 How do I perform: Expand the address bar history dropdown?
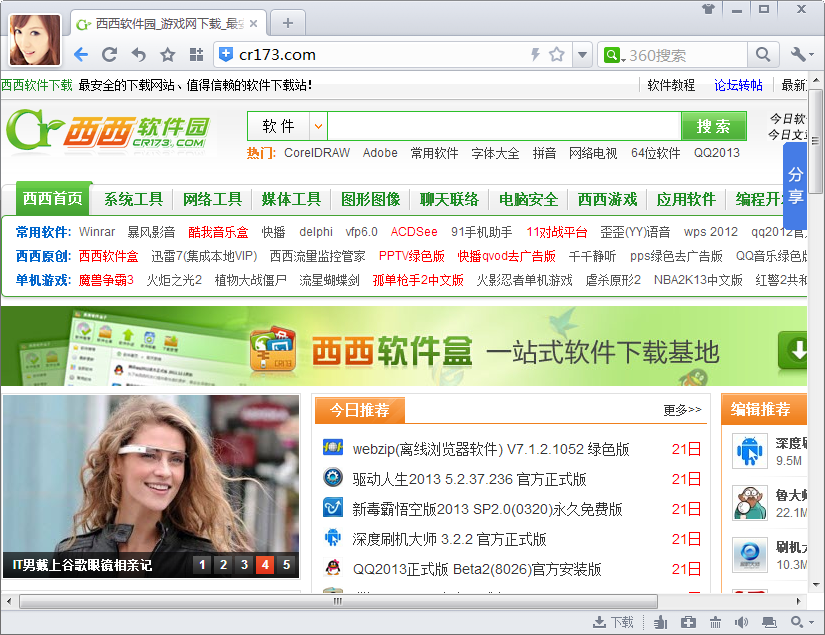coord(582,55)
